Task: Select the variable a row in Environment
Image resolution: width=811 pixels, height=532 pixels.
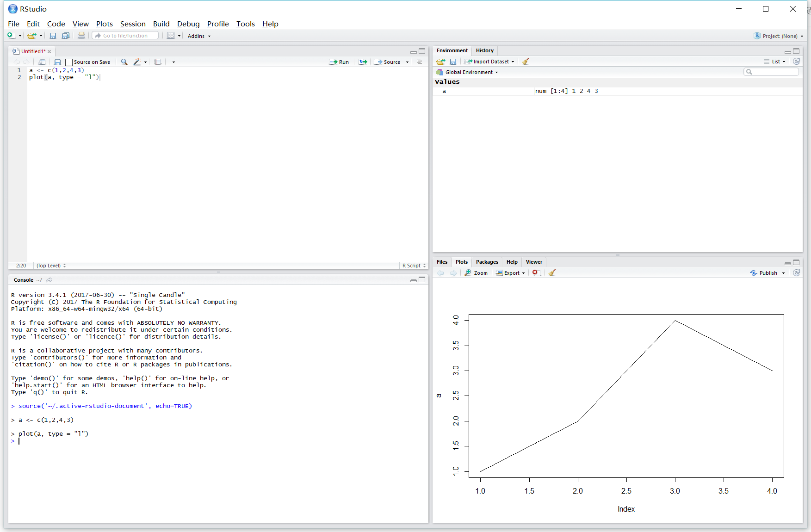Action: click(617, 91)
